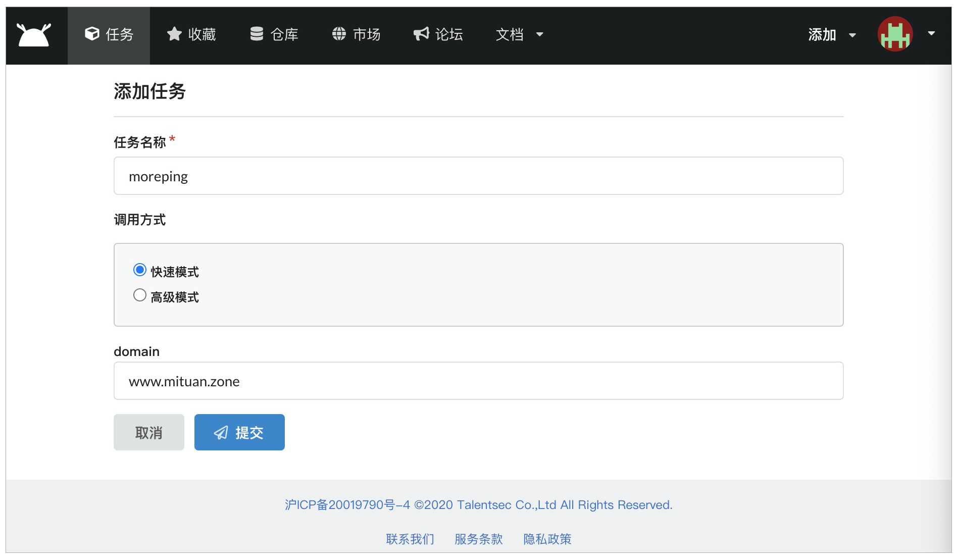Screen dimensions: 958x560
Task: Click the 仓库 database icon
Action: (257, 34)
